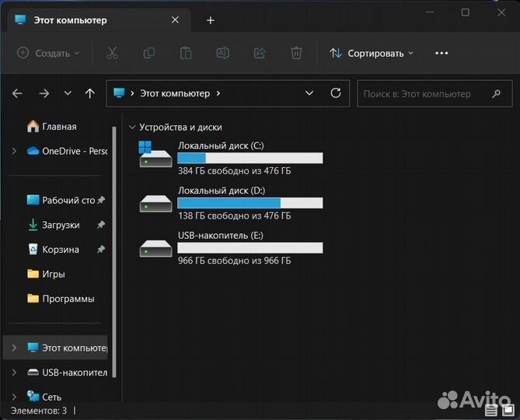This screenshot has width=520, height=420.
Task: Open Загрузки folder in sidebar
Action: (53, 225)
